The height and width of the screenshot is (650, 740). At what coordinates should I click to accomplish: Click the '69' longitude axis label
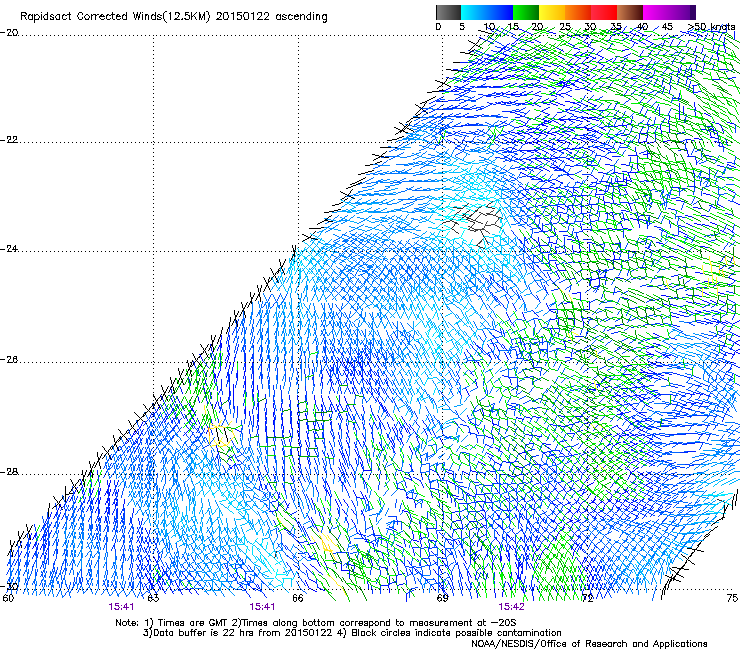pos(442,598)
